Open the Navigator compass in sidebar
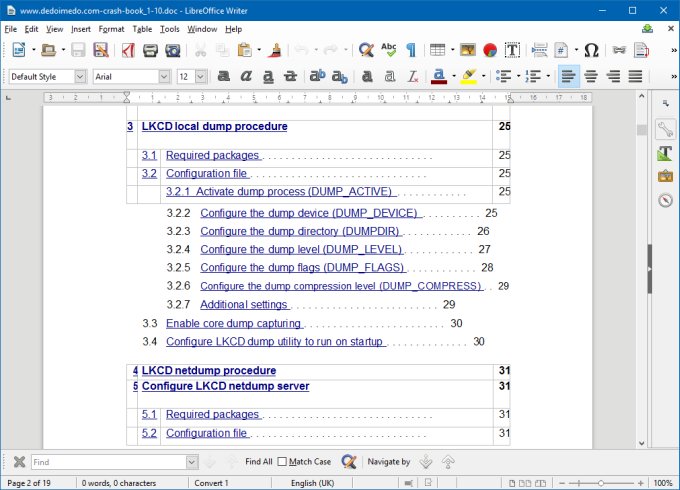 point(665,200)
